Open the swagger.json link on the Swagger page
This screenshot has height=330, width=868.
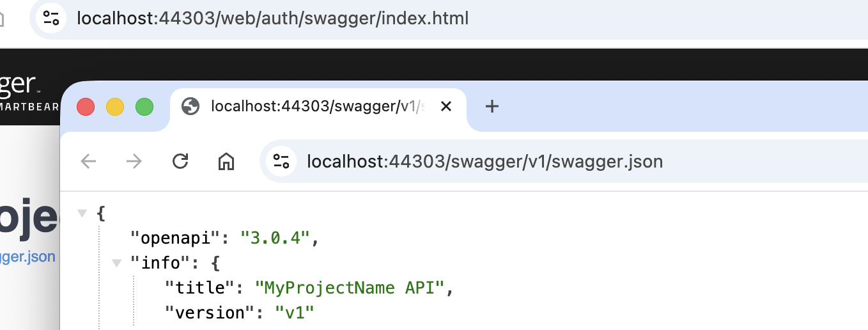click(27, 257)
